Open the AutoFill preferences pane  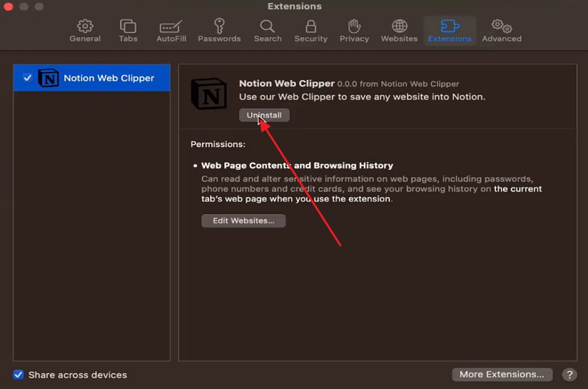171,30
